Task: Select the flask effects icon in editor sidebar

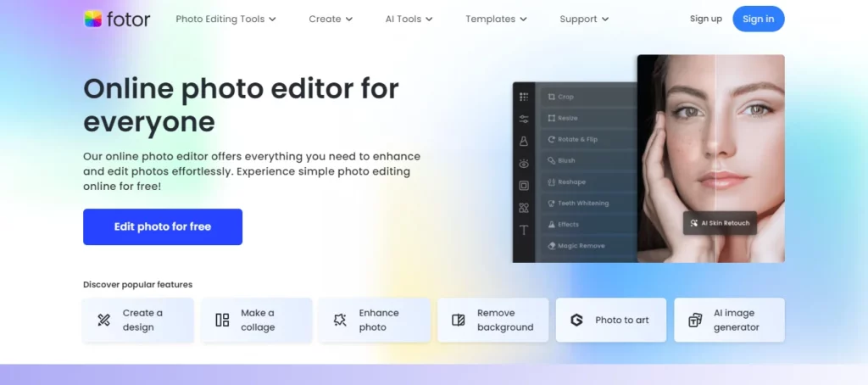Action: [x=524, y=142]
